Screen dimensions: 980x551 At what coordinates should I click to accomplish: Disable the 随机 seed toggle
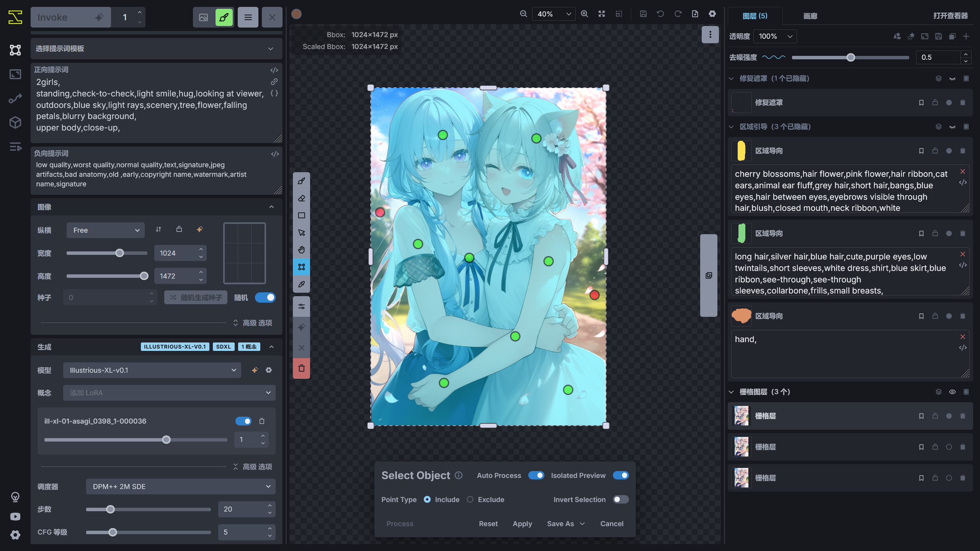[x=266, y=297]
